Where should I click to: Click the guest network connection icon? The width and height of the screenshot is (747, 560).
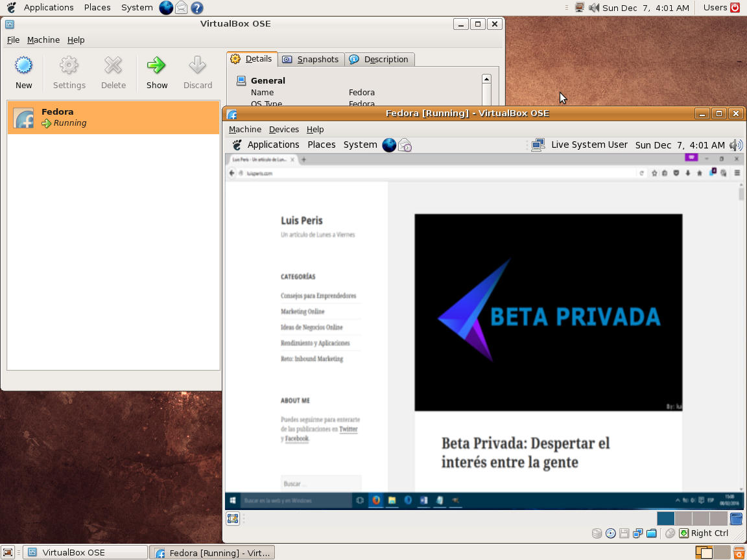pos(538,145)
